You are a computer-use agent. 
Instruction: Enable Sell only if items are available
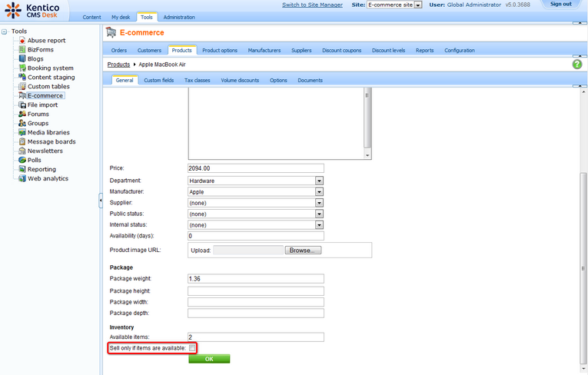[192, 348]
